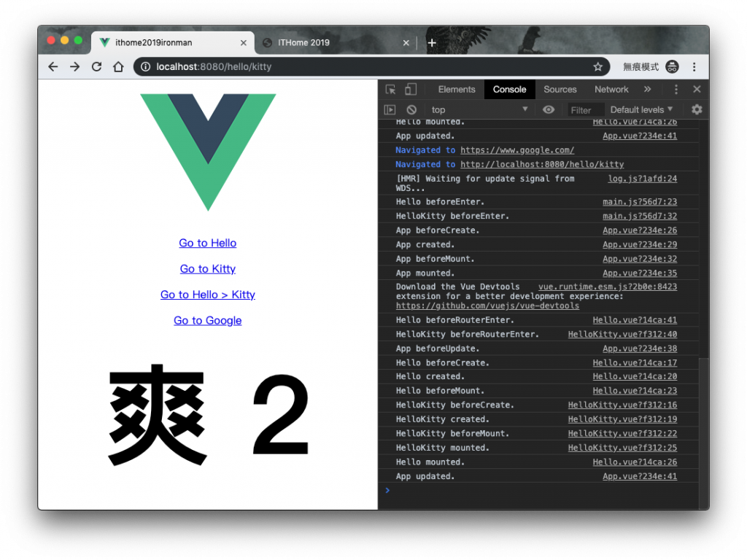
Task: Show more DevTools tabs chevron
Action: pos(648,90)
